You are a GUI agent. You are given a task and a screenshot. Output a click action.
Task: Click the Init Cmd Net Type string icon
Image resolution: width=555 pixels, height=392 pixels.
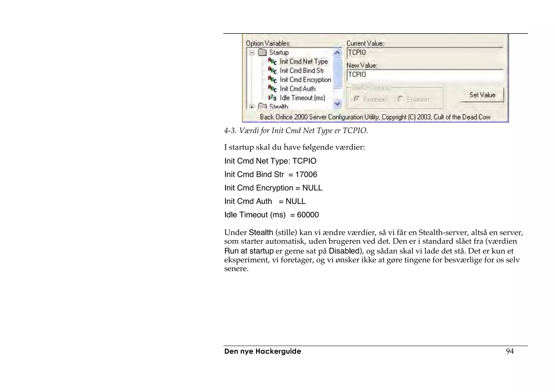click(x=272, y=61)
